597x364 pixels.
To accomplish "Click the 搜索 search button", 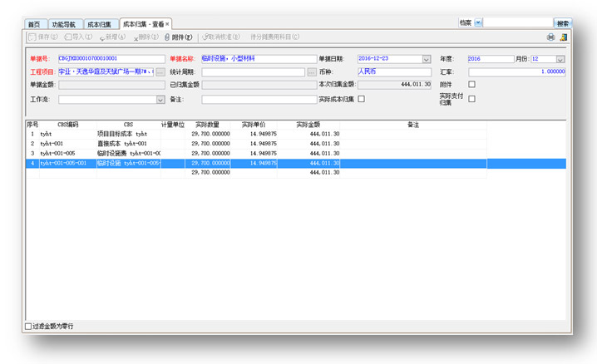I will [x=563, y=23].
